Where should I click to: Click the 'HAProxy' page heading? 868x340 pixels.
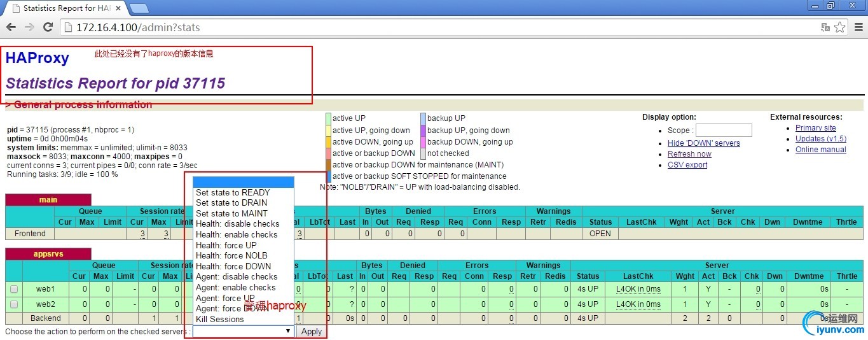(38, 58)
